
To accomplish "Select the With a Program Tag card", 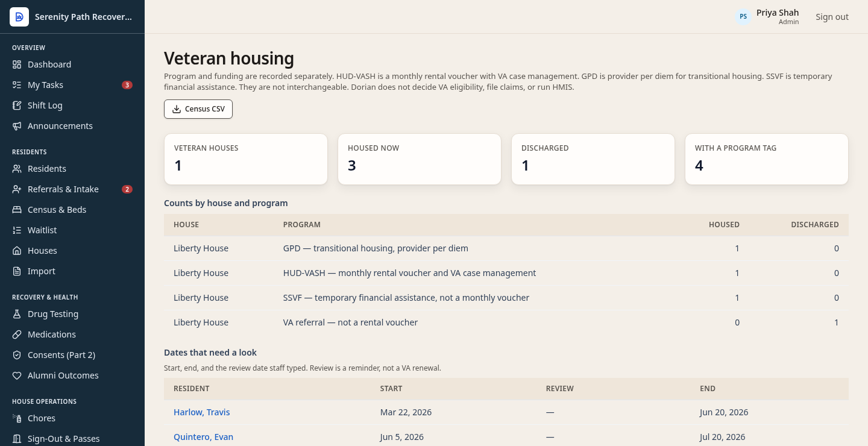I will coord(767,159).
